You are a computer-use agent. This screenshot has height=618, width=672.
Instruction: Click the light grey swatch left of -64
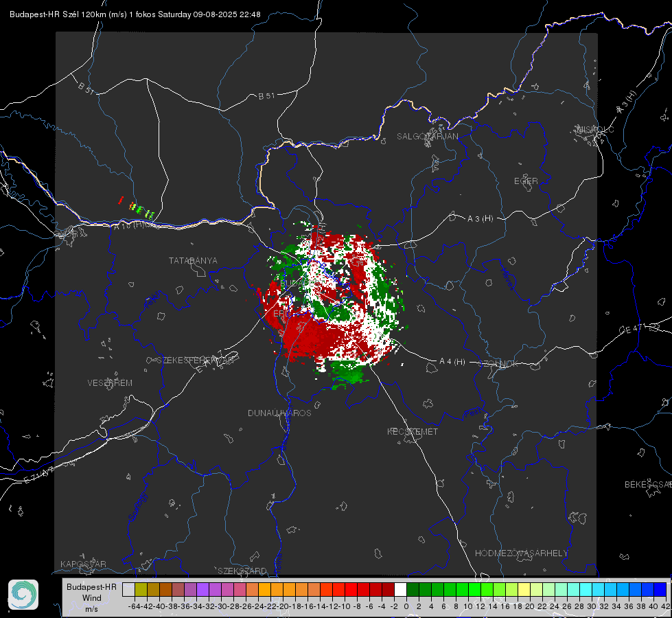click(128, 589)
